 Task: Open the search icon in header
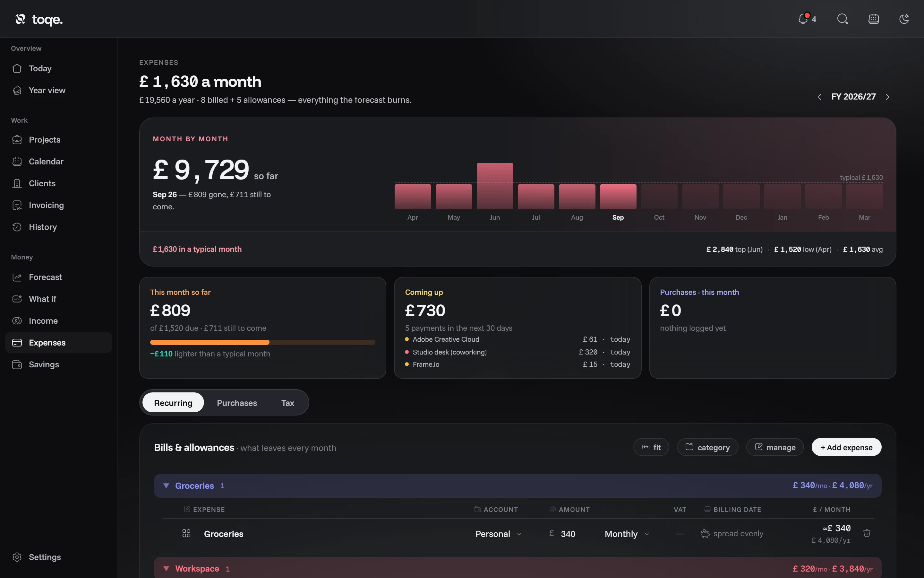click(842, 19)
